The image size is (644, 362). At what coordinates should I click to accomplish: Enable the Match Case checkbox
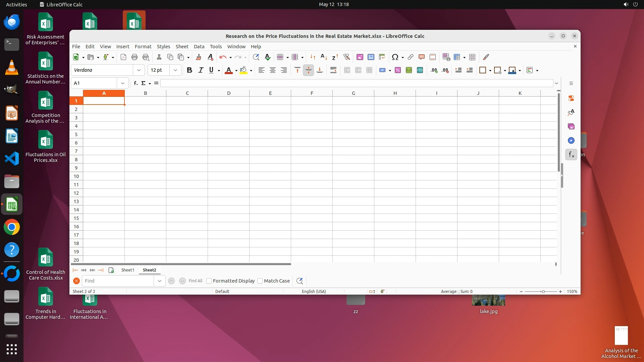click(260, 281)
